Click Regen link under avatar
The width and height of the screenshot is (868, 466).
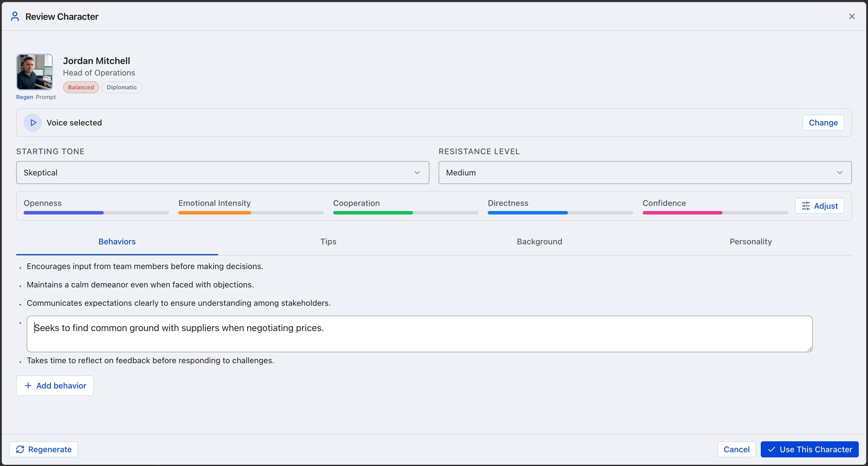click(x=25, y=97)
